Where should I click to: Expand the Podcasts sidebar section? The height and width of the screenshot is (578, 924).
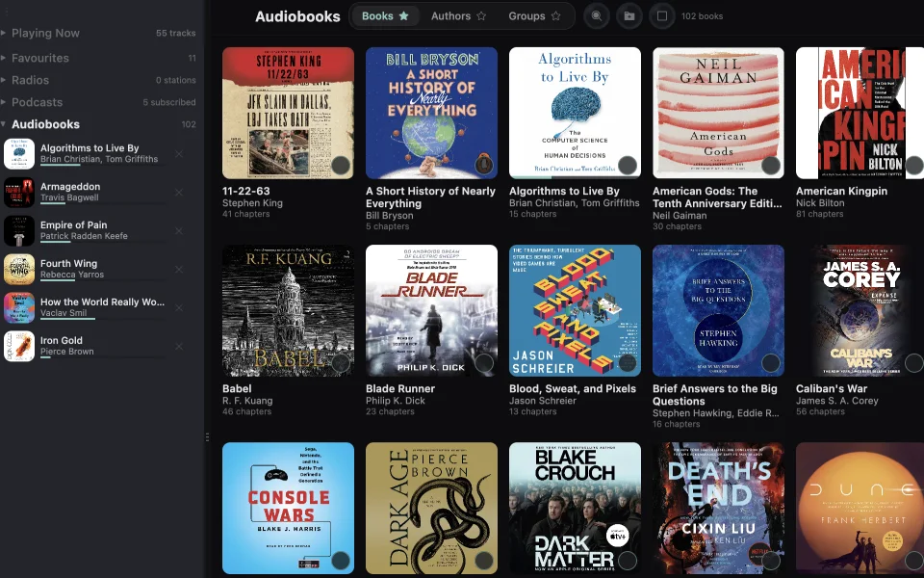(4, 102)
